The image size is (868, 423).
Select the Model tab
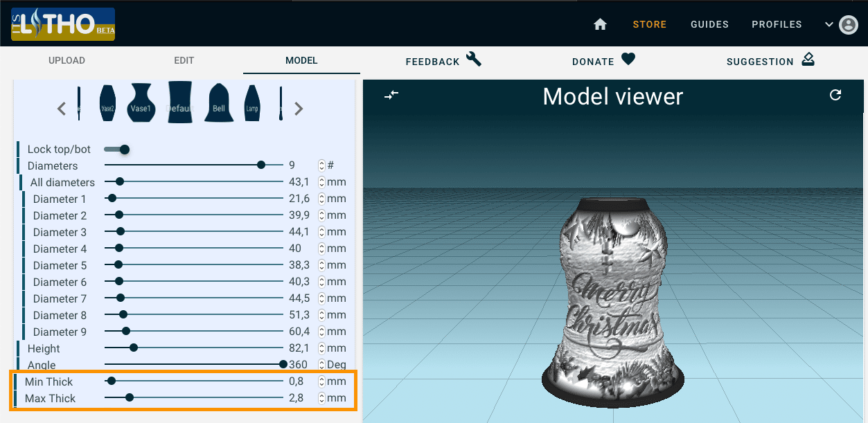pyautogui.click(x=301, y=60)
